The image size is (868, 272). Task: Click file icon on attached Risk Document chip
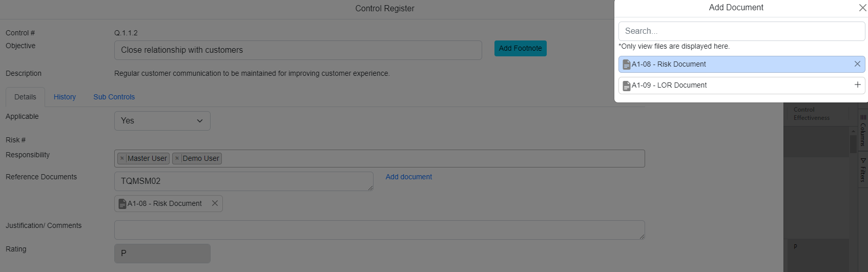click(x=122, y=204)
